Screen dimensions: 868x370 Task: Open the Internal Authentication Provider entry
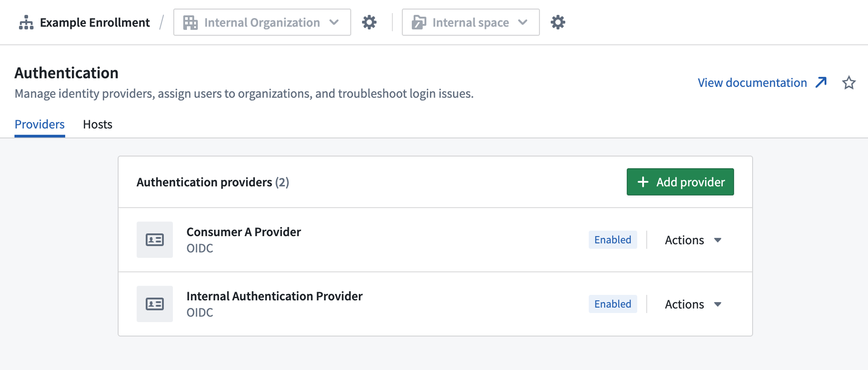274,296
